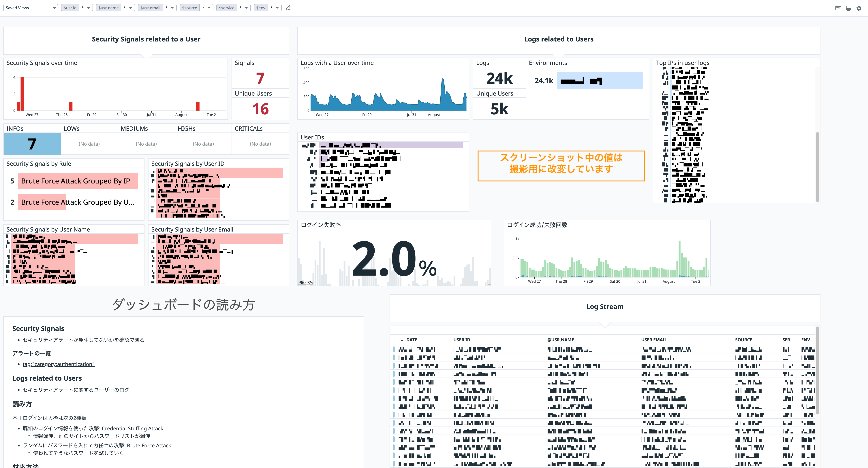
Task: Open dashboard settings gear
Action: point(859,8)
